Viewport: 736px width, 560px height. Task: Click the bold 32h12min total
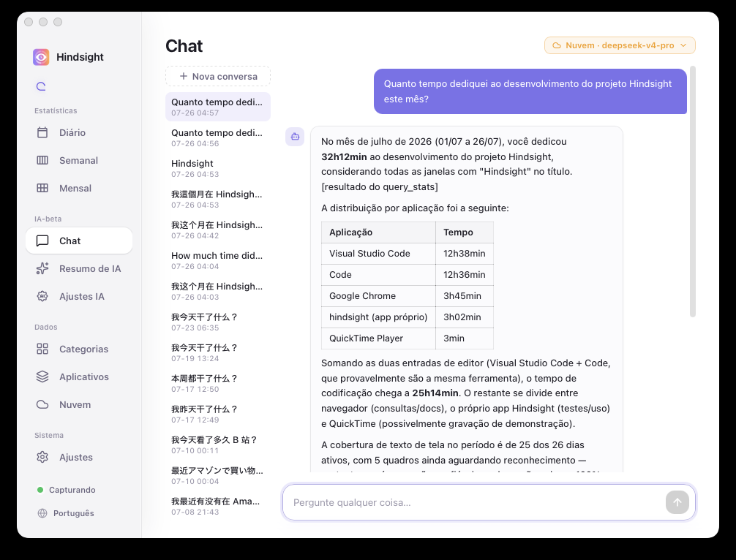[344, 156]
